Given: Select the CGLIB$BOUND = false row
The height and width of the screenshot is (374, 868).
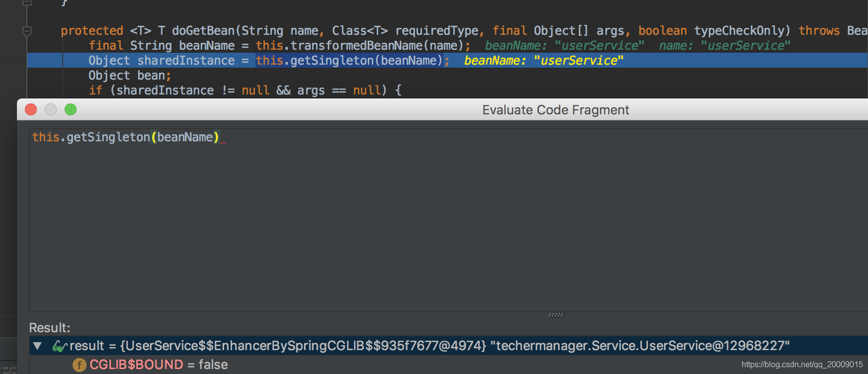Looking at the screenshot, I should click(448, 365).
